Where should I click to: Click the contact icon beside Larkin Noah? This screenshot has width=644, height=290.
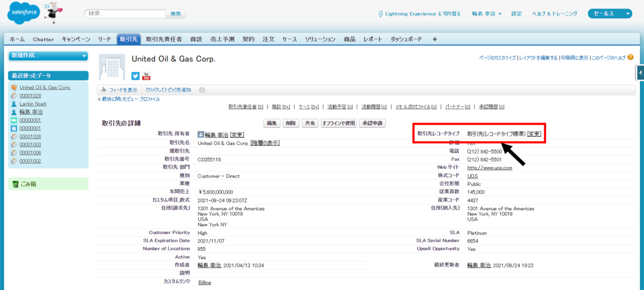tap(14, 103)
